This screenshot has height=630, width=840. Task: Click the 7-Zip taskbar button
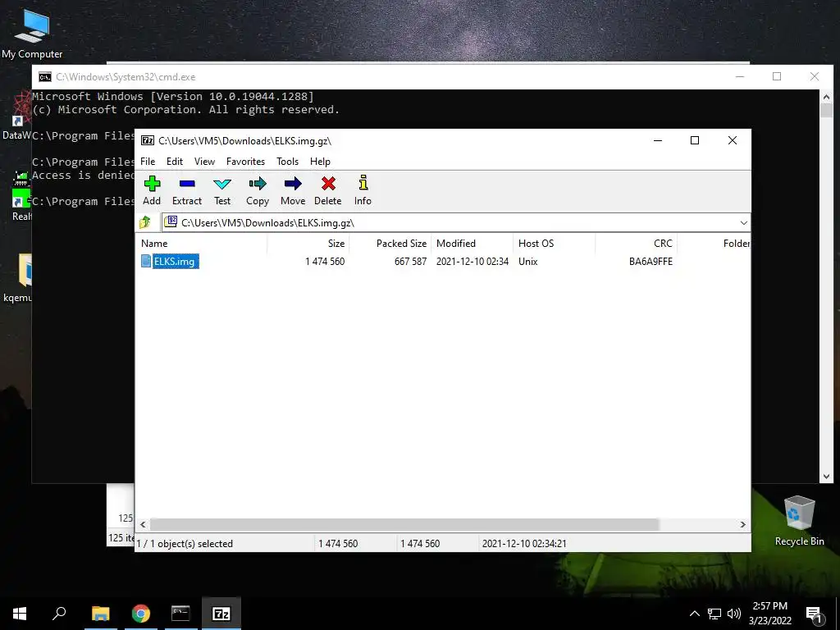[x=221, y=614]
